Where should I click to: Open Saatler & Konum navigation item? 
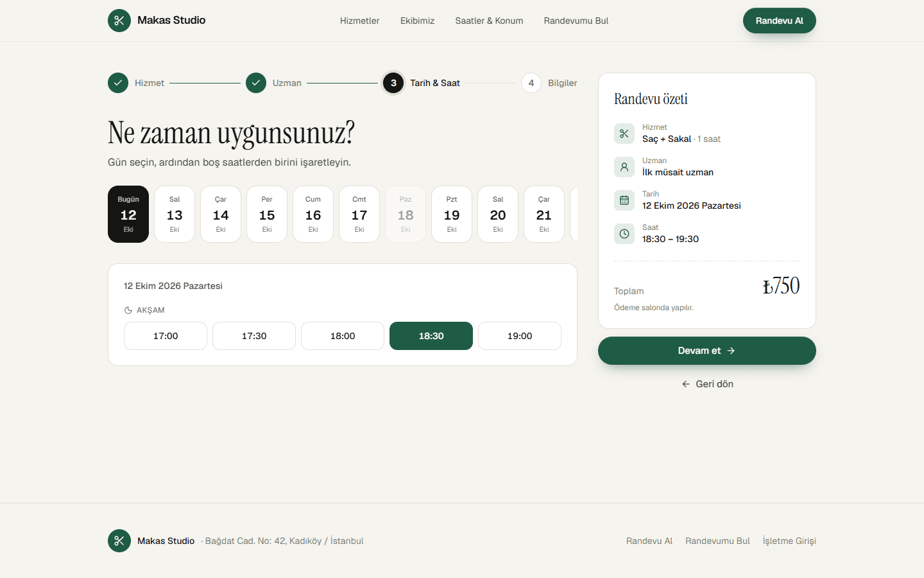[x=489, y=21]
